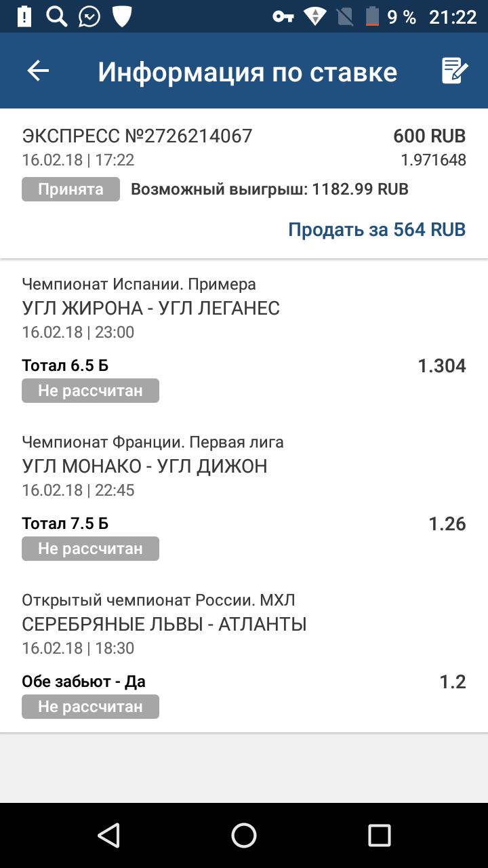The height and width of the screenshot is (868, 488).
Task: Tap the Принята status badge
Action: pyautogui.click(x=70, y=189)
